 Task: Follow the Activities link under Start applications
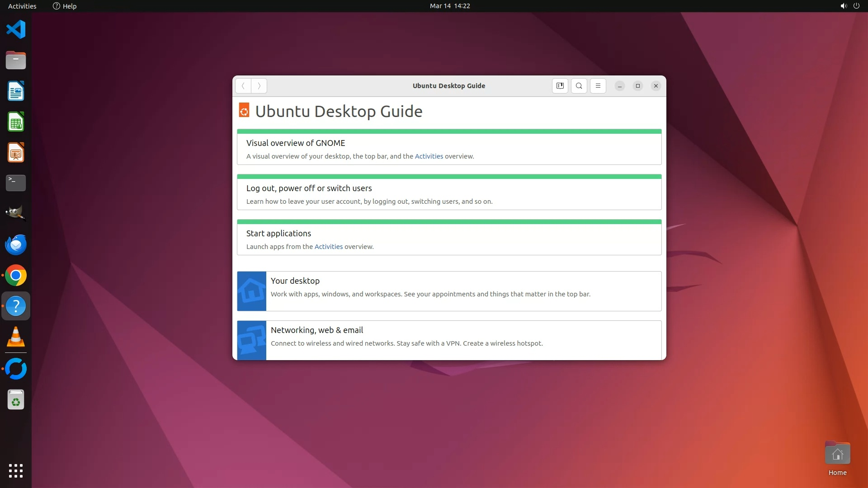pyautogui.click(x=328, y=247)
